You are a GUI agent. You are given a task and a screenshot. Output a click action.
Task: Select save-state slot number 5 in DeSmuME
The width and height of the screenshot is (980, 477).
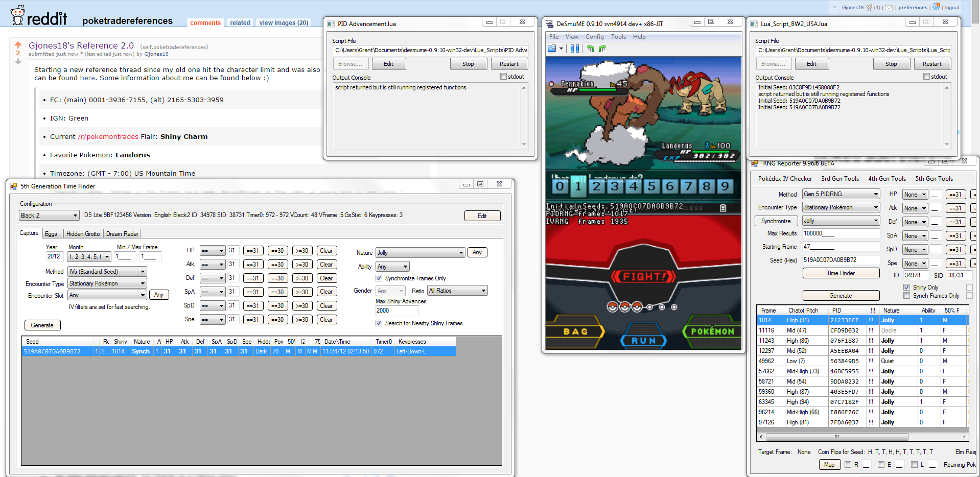[652, 186]
